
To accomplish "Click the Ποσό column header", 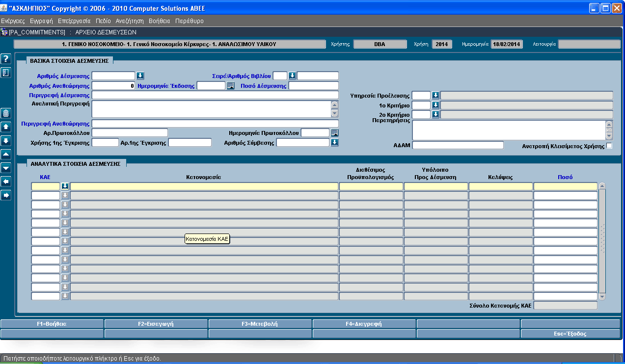I will pos(565,177).
